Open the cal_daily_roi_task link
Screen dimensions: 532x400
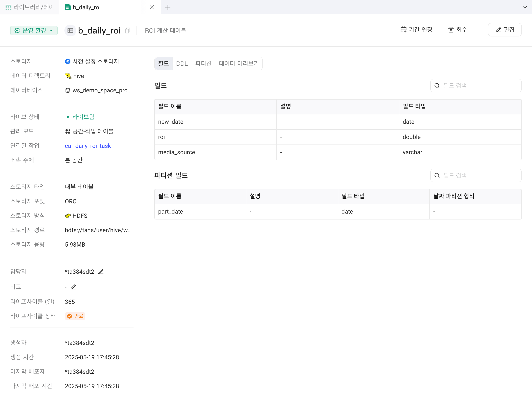[x=88, y=146]
